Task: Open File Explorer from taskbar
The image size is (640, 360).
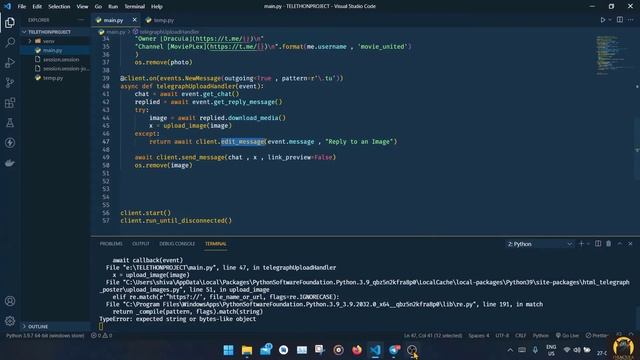Action: click(x=247, y=350)
